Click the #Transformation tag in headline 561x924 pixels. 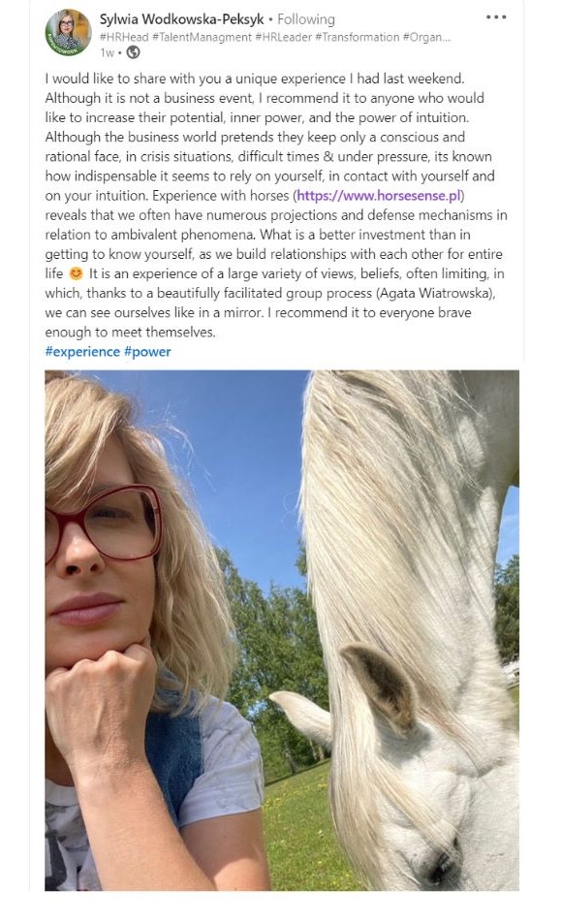tap(357, 37)
